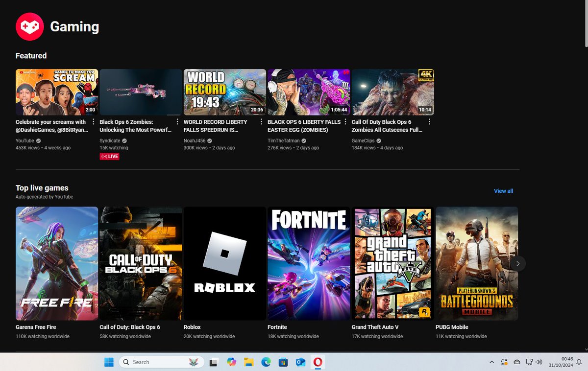Viewport: 588px width, 371px height.
Task: Open more options for GameClips cutscenes video
Action: [x=429, y=122]
